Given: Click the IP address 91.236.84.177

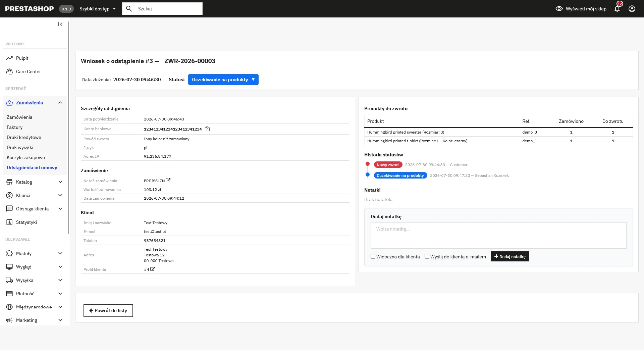Looking at the screenshot, I should click(158, 156).
